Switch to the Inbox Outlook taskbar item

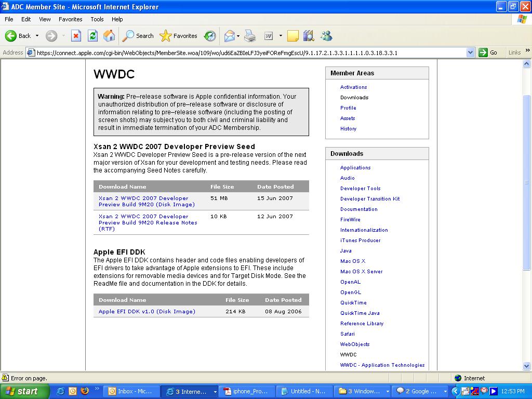130,391
